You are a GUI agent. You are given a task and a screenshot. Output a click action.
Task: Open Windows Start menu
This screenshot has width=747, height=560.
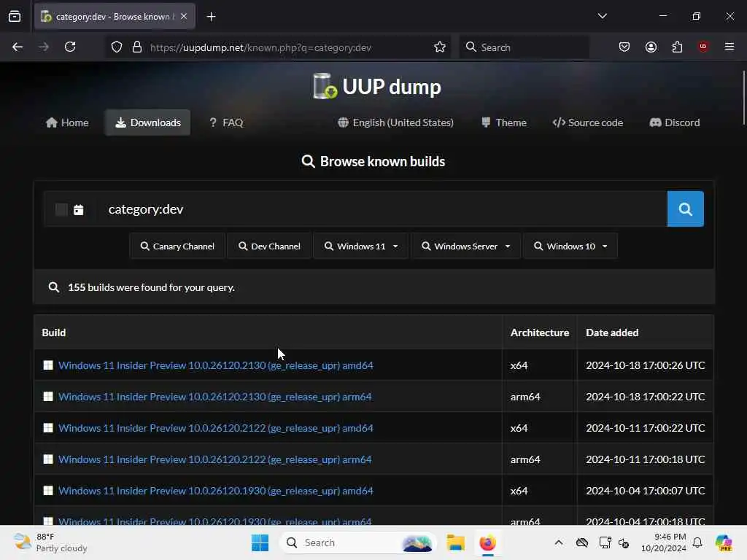260,542
